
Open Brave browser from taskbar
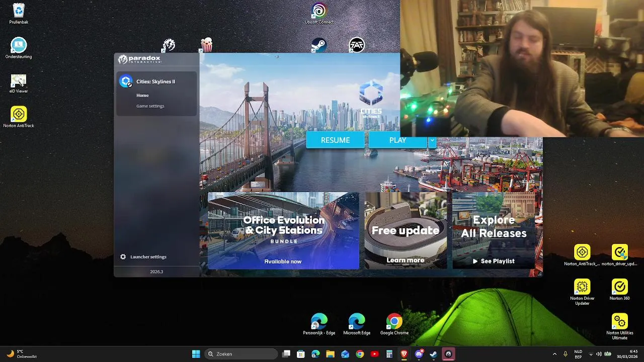[x=404, y=354]
